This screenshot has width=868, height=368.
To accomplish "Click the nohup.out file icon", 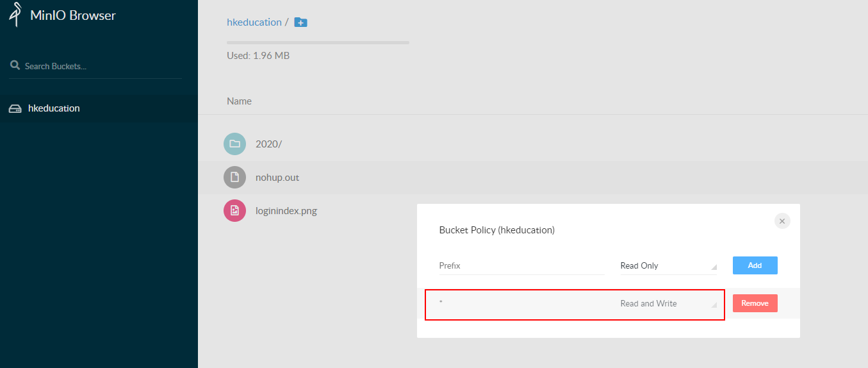I will pos(234,177).
